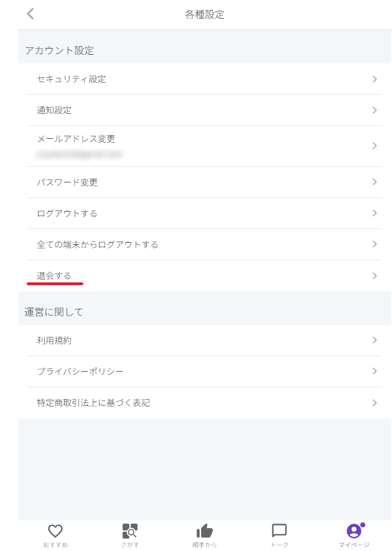This screenshot has width=392, height=551.
Task: Select メールアドレス変更 row
Action: (205, 146)
